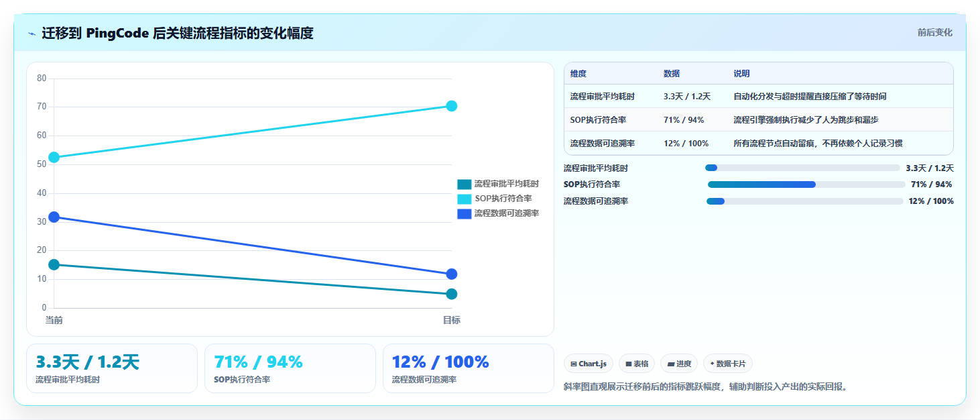980x420 pixels.
Task: Click the SOP执行符合率 point at 目标
Action: 452,106
